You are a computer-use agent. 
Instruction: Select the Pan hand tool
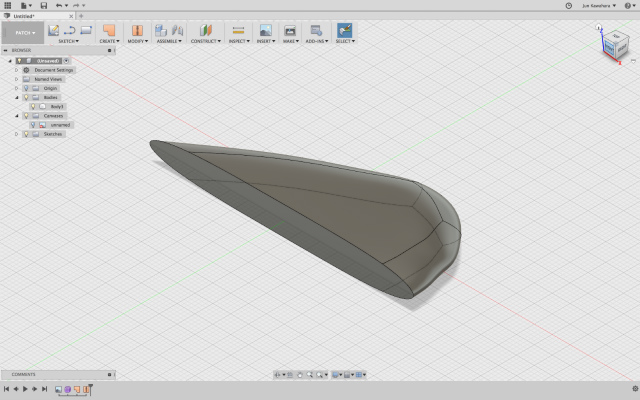point(300,375)
